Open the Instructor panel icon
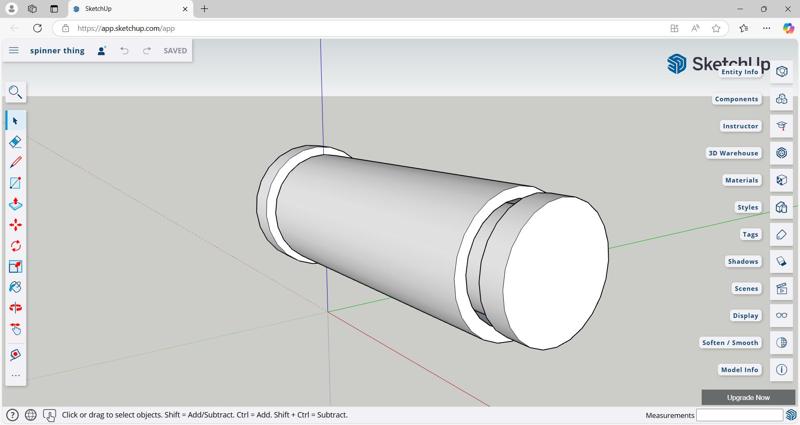 tap(782, 126)
